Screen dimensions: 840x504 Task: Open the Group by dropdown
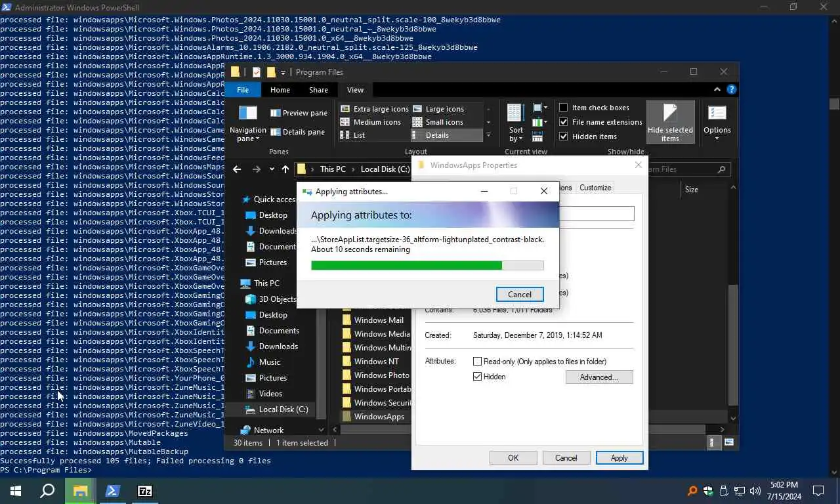[539, 108]
